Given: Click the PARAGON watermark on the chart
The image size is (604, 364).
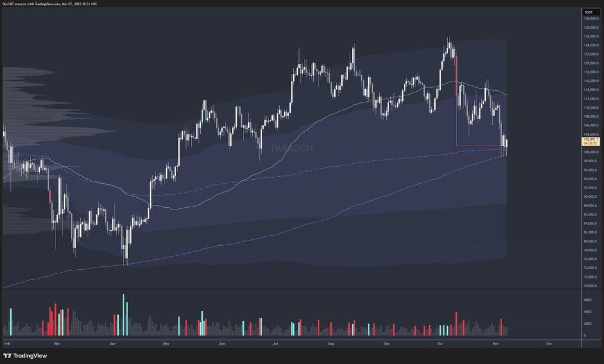Looking at the screenshot, I should tap(292, 149).
